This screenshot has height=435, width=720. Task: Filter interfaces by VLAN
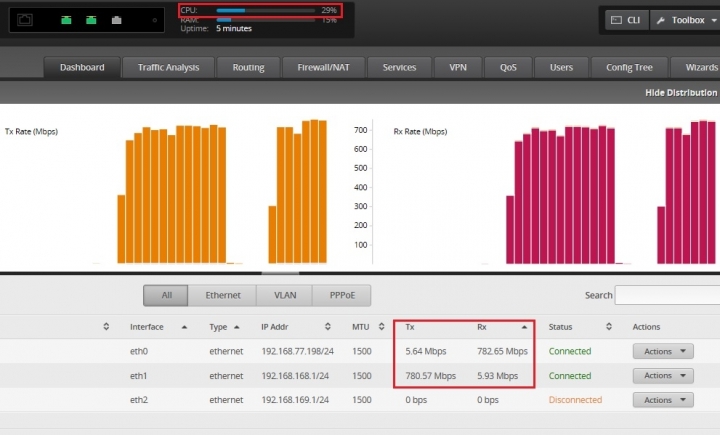285,295
